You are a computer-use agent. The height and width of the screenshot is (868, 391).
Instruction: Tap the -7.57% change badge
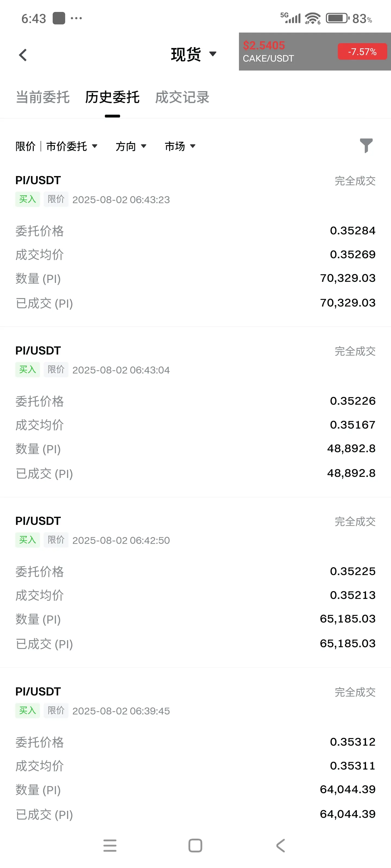362,52
